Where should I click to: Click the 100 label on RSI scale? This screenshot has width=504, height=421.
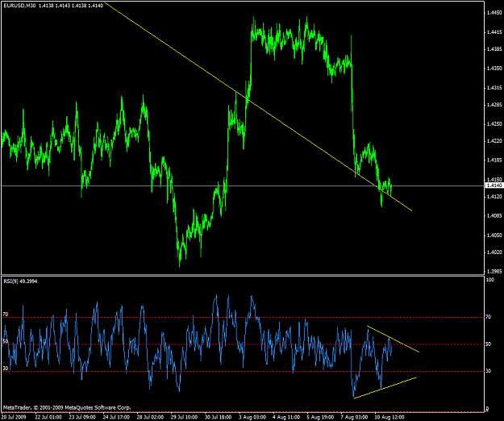(489, 280)
